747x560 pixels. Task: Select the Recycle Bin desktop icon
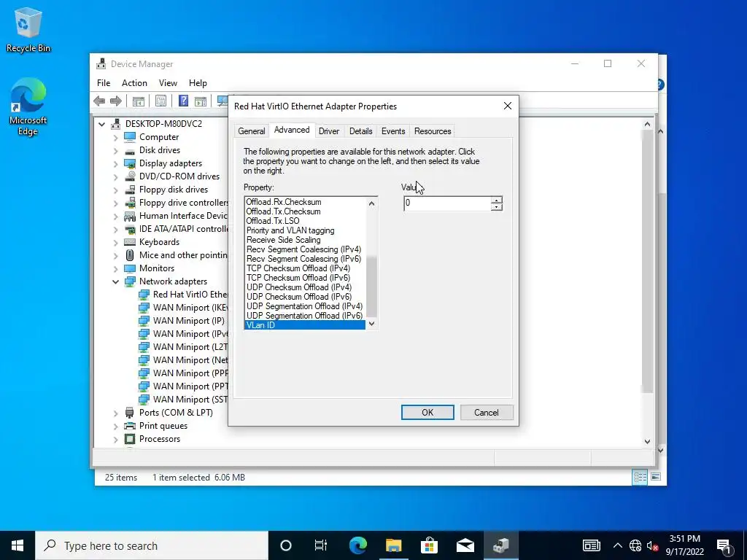(x=28, y=30)
